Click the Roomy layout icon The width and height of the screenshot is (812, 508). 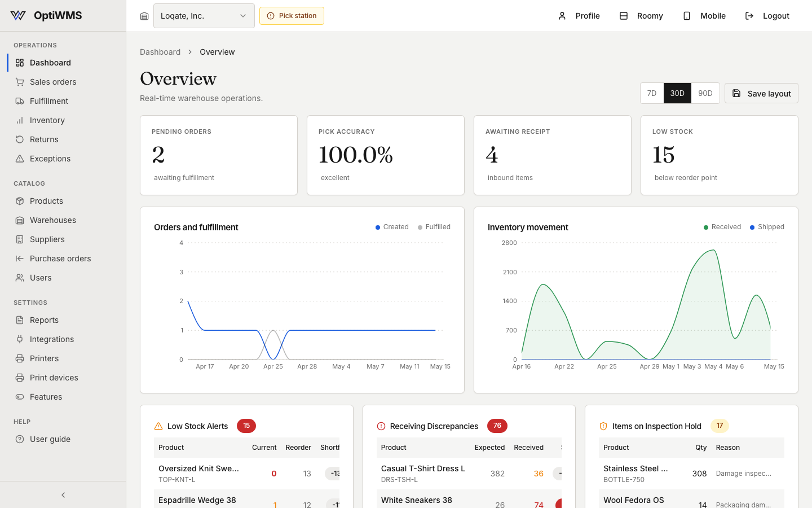(624, 16)
